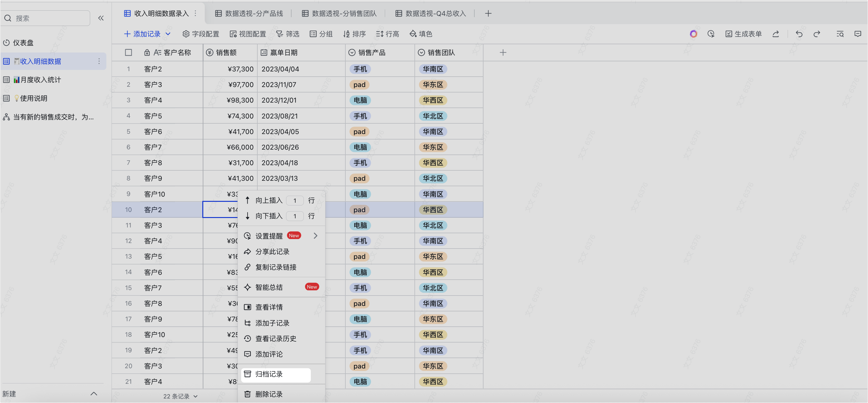Image resolution: width=868 pixels, height=403 pixels.
Task: Choose 向上插入 in context menu
Action: coord(269,201)
